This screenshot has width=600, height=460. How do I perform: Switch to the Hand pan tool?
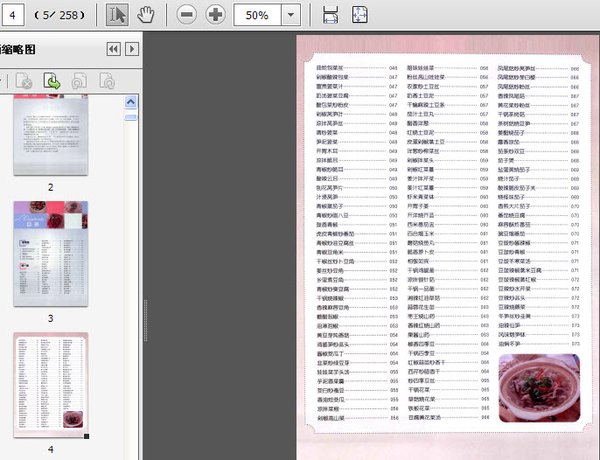point(146,15)
